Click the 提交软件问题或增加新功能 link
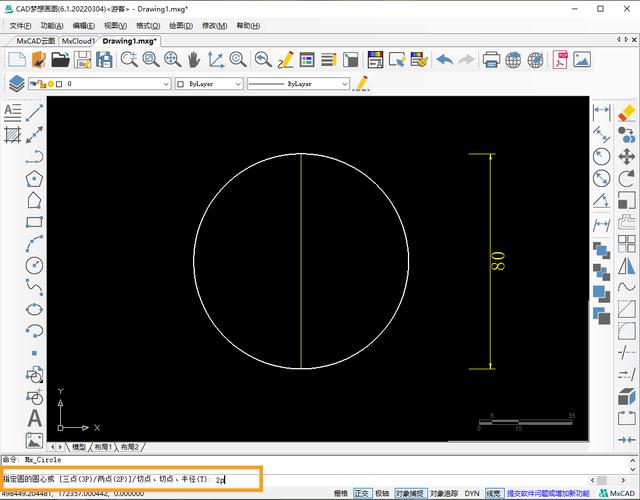The width and height of the screenshot is (640, 500). [x=549, y=493]
